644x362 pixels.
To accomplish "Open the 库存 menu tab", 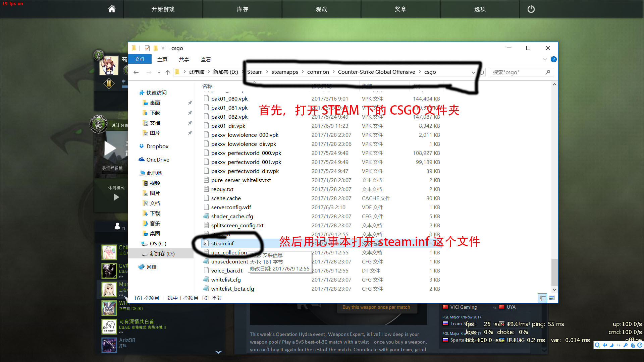I will tap(243, 9).
